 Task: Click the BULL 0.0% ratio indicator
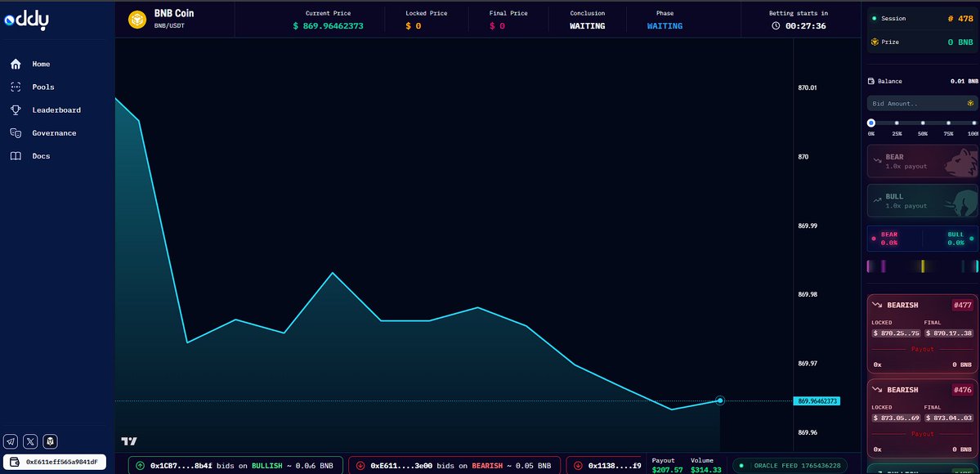960,239
